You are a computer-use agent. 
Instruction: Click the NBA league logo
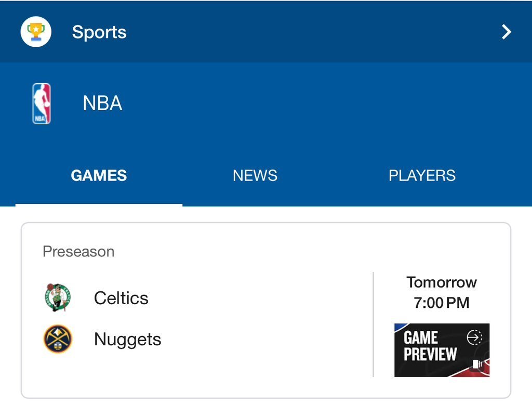click(x=42, y=103)
